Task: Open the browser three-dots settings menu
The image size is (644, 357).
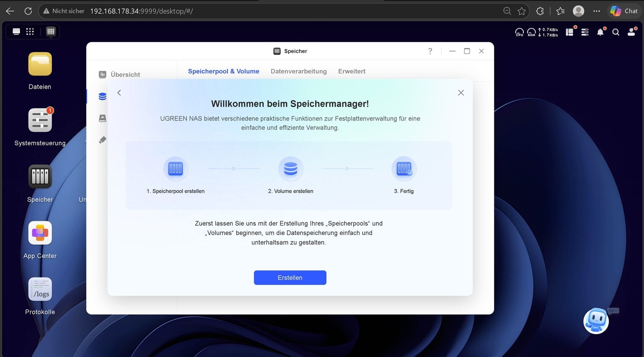Action: click(597, 11)
